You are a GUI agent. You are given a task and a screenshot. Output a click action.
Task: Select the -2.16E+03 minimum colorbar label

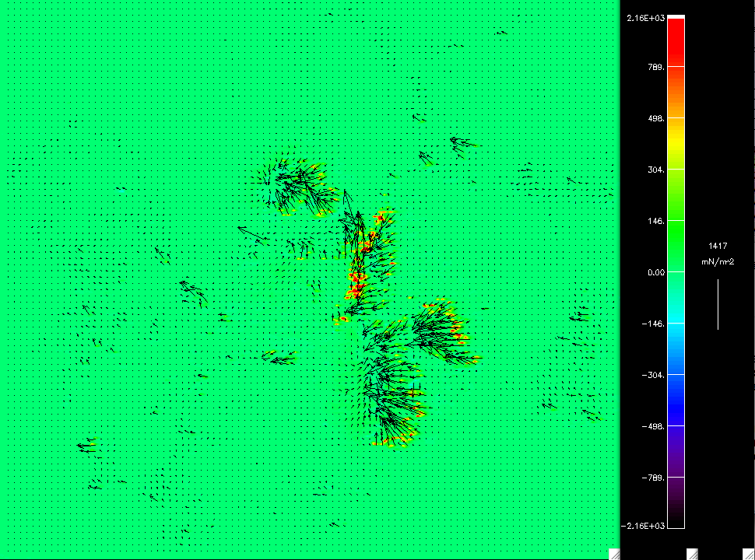pos(643,526)
